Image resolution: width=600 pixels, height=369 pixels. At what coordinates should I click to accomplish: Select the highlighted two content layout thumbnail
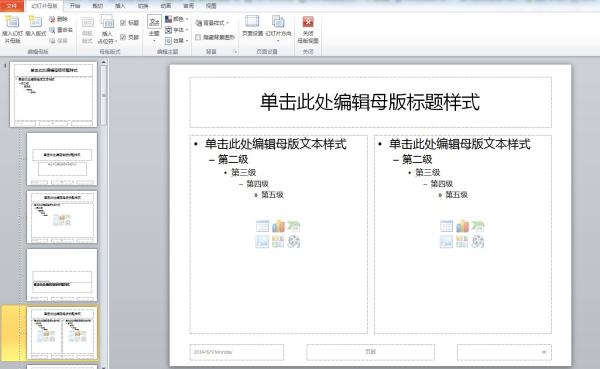coord(62,333)
